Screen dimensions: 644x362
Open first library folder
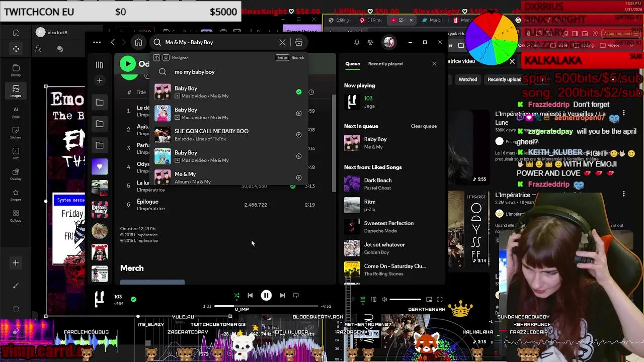coord(99,103)
